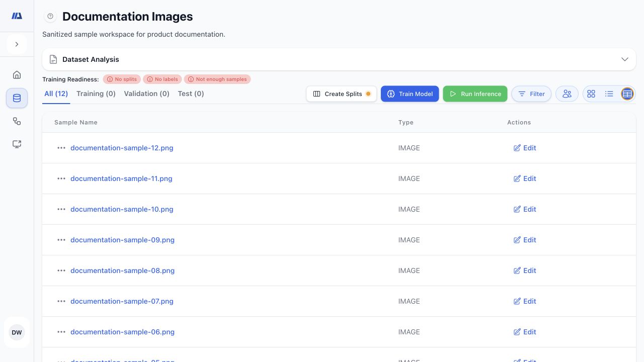Expand the sidebar with the arrow button

click(x=17, y=44)
